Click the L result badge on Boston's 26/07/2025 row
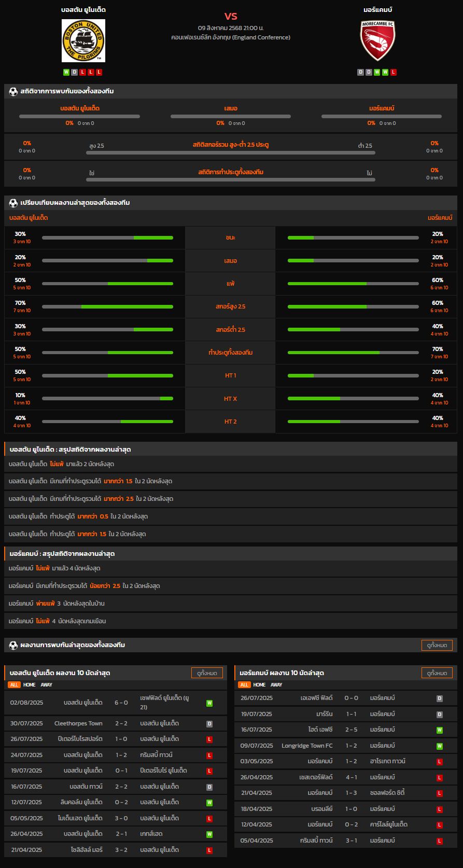The image size is (463, 868). (x=209, y=739)
